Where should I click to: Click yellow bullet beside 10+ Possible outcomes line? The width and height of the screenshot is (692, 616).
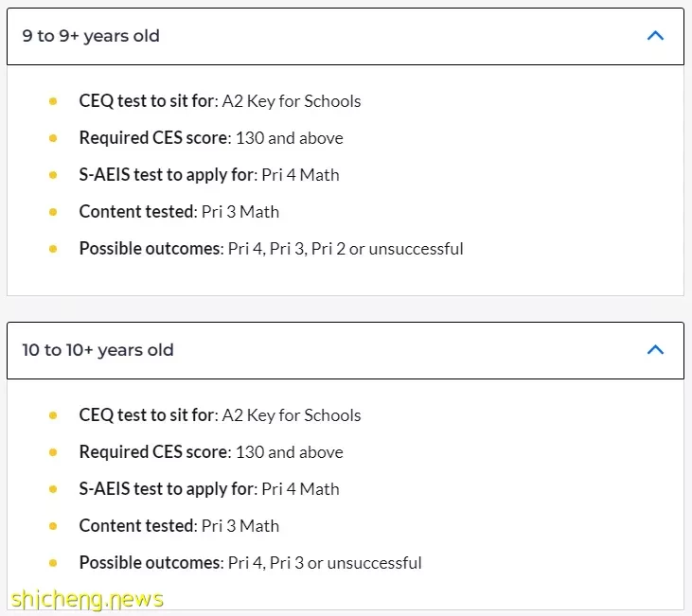[53, 563]
